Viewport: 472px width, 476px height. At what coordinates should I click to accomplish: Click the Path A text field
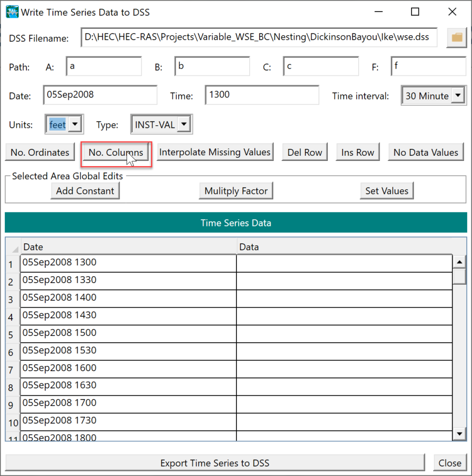(104, 67)
